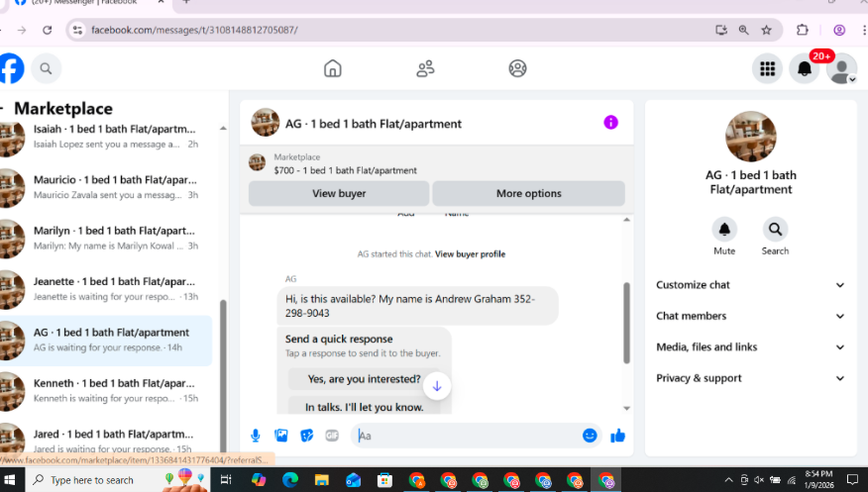
Task: Send quick response 'In talks. I'll let you know.'
Action: tap(365, 407)
